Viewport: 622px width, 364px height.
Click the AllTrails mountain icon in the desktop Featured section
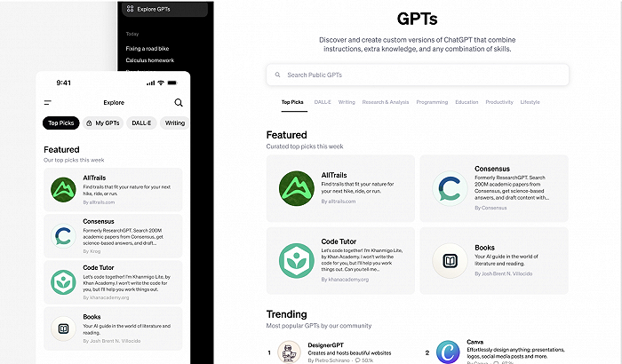pos(296,188)
